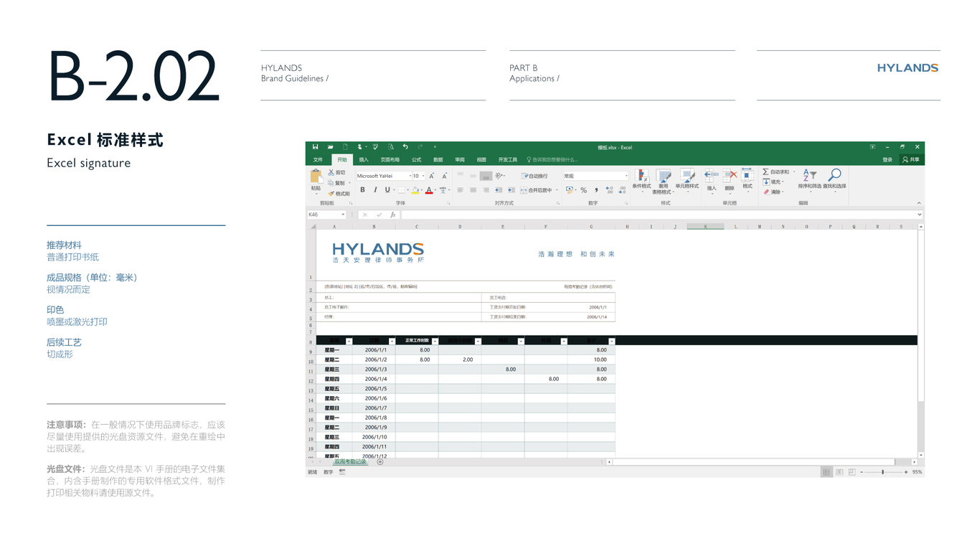Image resolution: width=980 pixels, height=551 pixels.
Task: Click Merge and Center (合并后居中)
Action: 540,190
